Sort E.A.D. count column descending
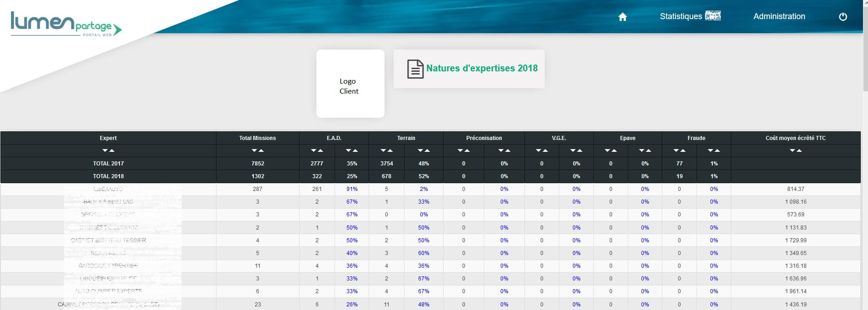Image resolution: width=868 pixels, height=310 pixels. (314, 150)
